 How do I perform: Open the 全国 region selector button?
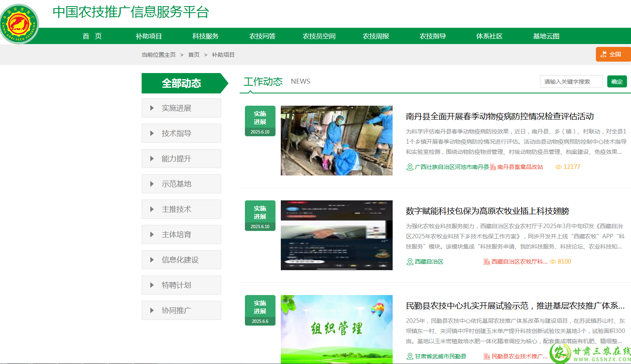click(x=613, y=54)
